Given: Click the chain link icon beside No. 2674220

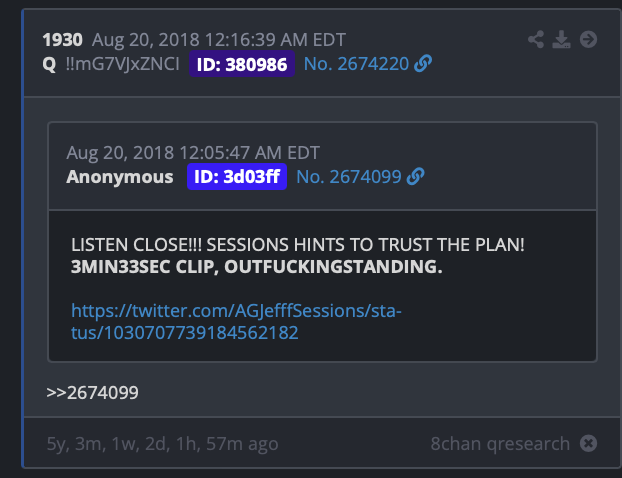Looking at the screenshot, I should 423,63.
